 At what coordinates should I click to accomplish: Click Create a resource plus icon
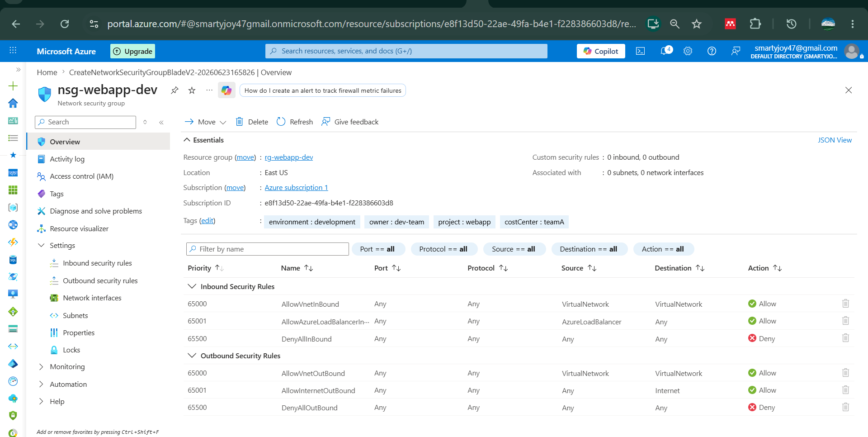coord(13,86)
